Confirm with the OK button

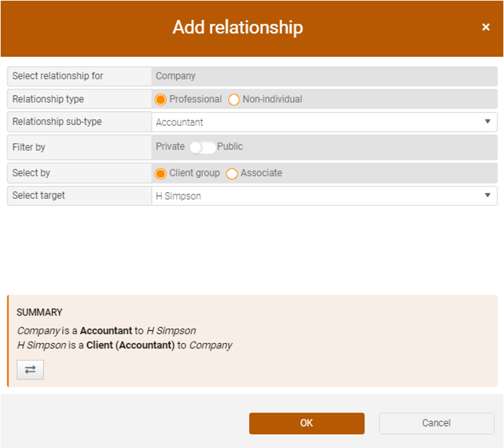click(307, 423)
